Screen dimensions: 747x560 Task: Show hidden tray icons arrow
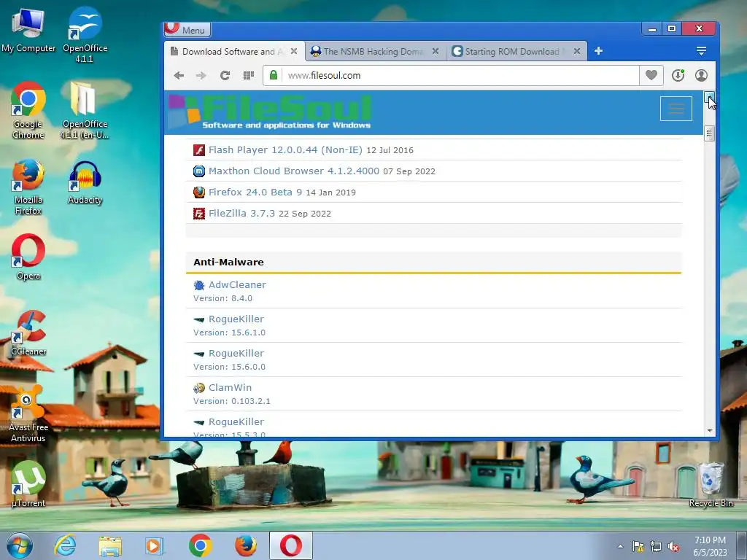[x=620, y=546]
